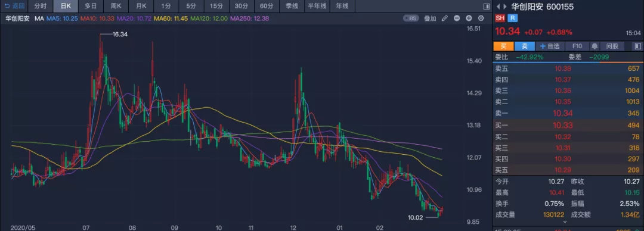Viewport: 644px width, 231px height.
Task: Select the 30分 interval tab
Action: [x=241, y=6]
